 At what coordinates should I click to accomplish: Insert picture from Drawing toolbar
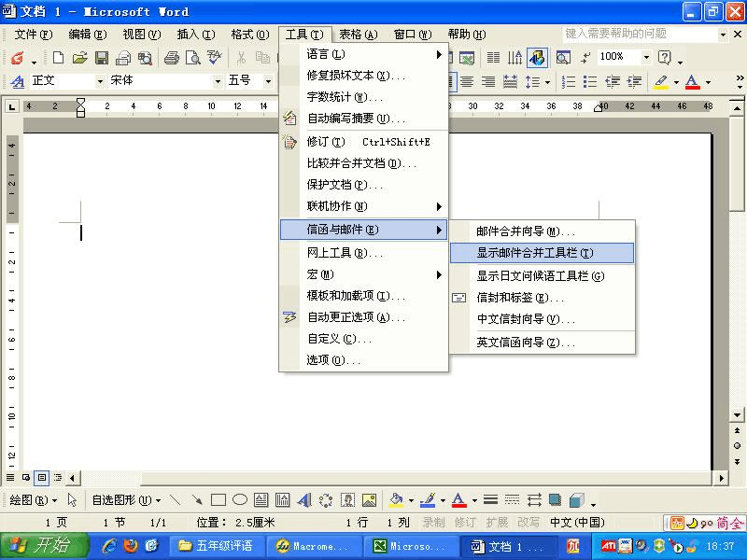coord(369,499)
